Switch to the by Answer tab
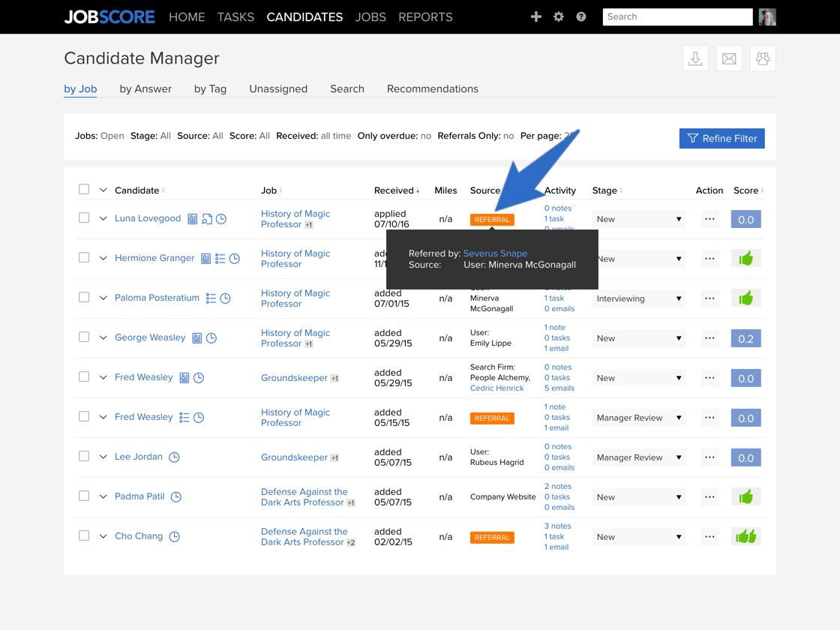The image size is (840, 630). pyautogui.click(x=145, y=89)
